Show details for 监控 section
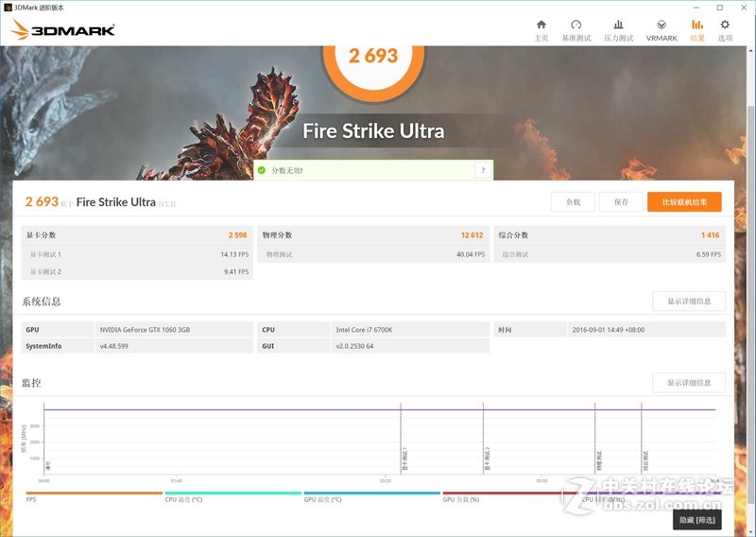The image size is (756, 537). point(689,383)
